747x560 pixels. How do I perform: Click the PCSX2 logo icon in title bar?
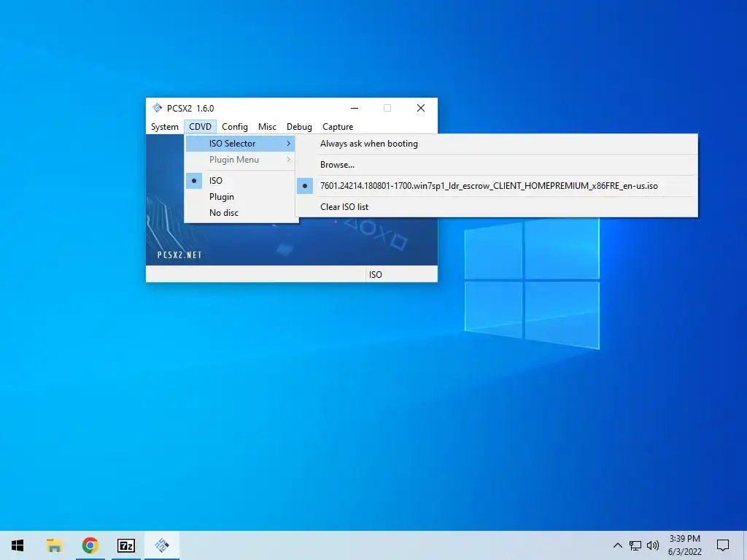click(x=158, y=108)
